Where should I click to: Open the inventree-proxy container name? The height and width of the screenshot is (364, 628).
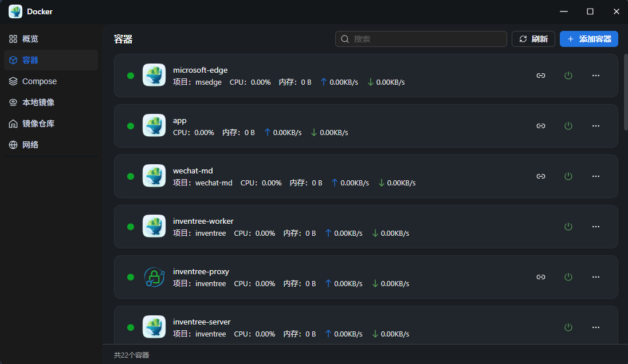pyautogui.click(x=201, y=272)
